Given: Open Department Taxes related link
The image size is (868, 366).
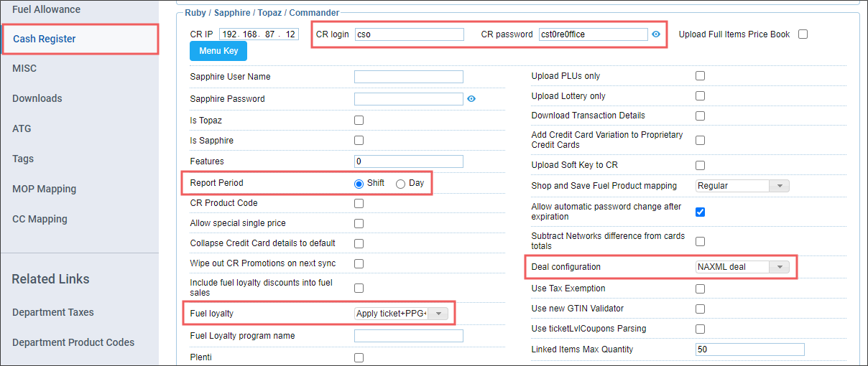Looking at the screenshot, I should [53, 312].
